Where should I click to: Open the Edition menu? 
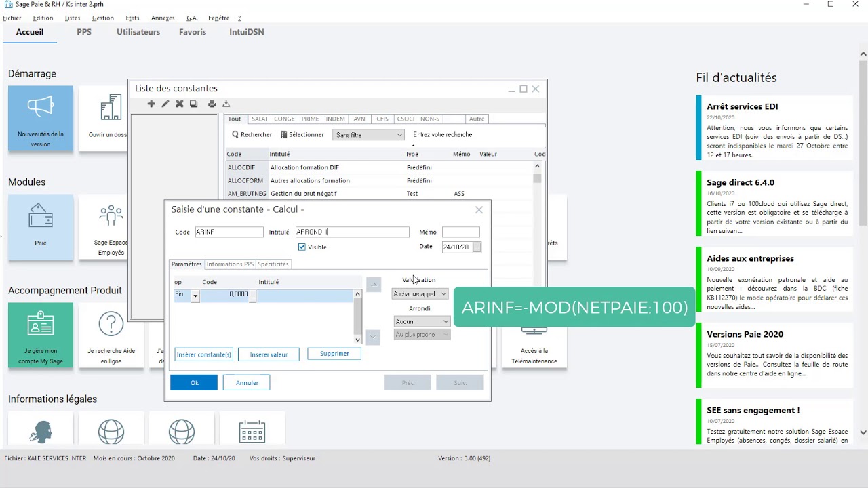(43, 18)
